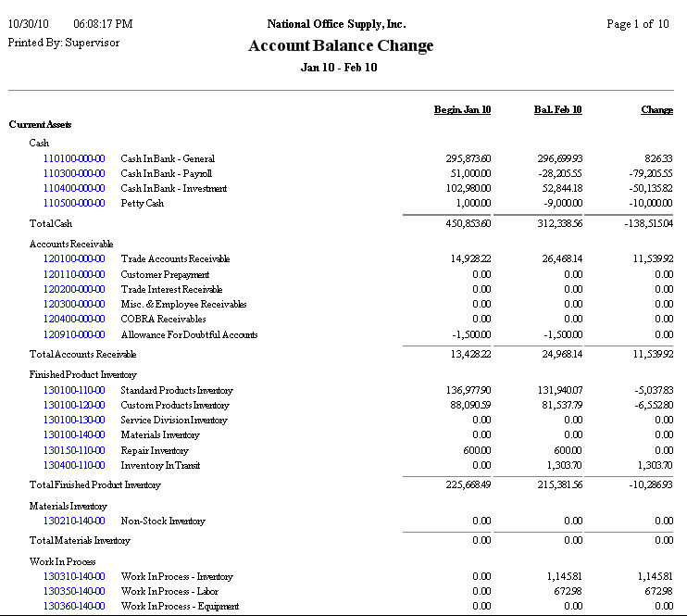Open Standard Products Inventory account 130100-110-00
Viewport: 687px width, 616px height.
pyautogui.click(x=74, y=390)
